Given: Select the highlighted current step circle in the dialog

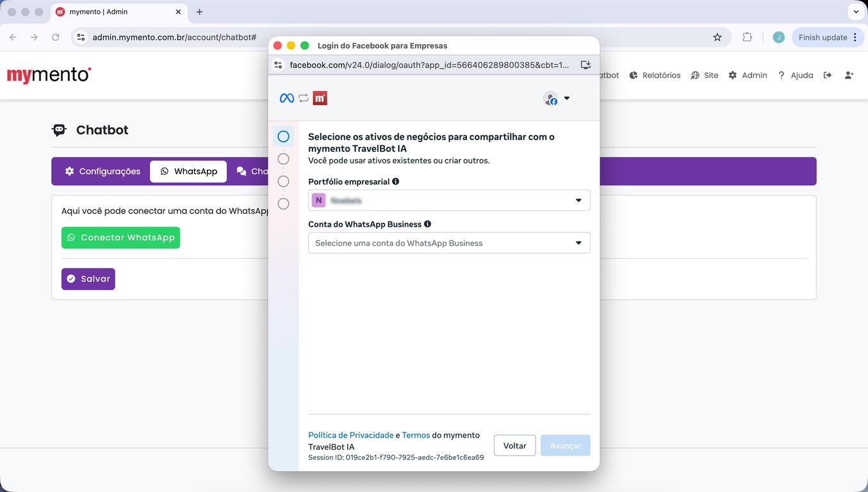Looking at the screenshot, I should [283, 136].
